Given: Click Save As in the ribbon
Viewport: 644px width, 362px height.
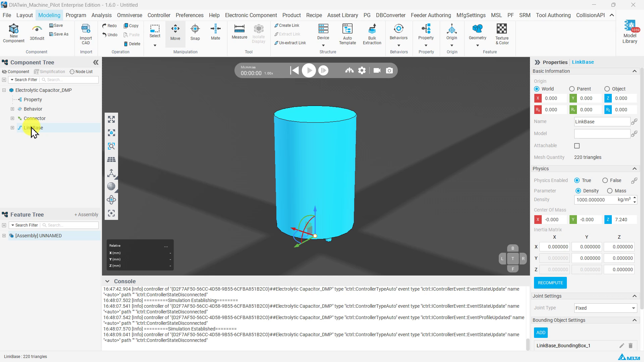Looking at the screenshot, I should point(59,34).
